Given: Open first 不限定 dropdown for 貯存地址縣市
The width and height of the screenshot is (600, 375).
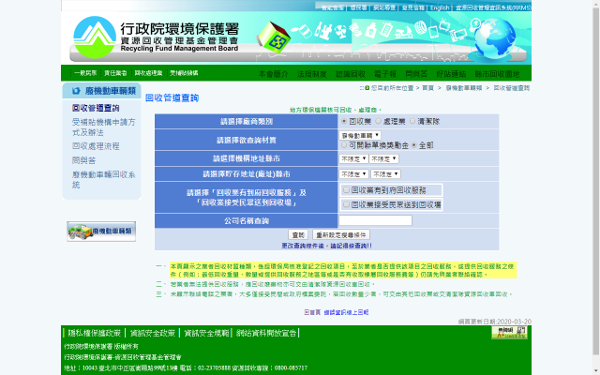Looking at the screenshot, I should [x=354, y=174].
